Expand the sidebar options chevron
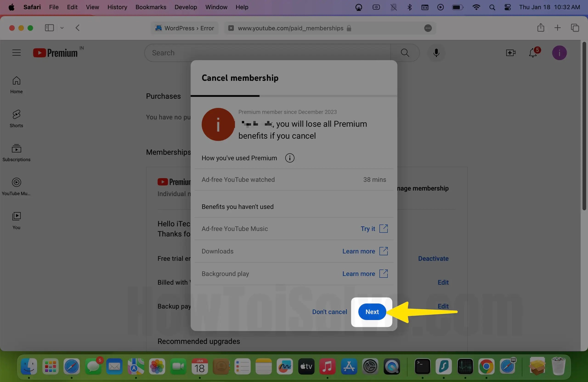This screenshot has height=382, width=588. (x=62, y=28)
